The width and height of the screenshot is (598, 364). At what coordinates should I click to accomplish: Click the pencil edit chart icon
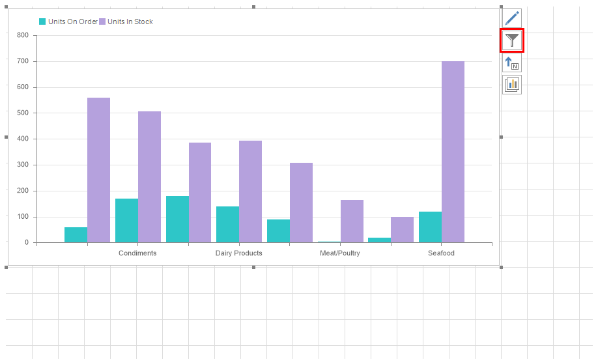(x=512, y=18)
